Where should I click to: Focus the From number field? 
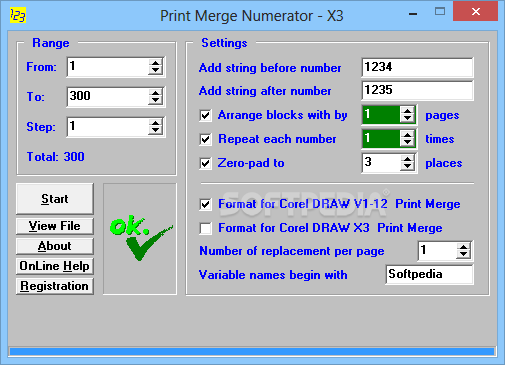[x=108, y=67]
